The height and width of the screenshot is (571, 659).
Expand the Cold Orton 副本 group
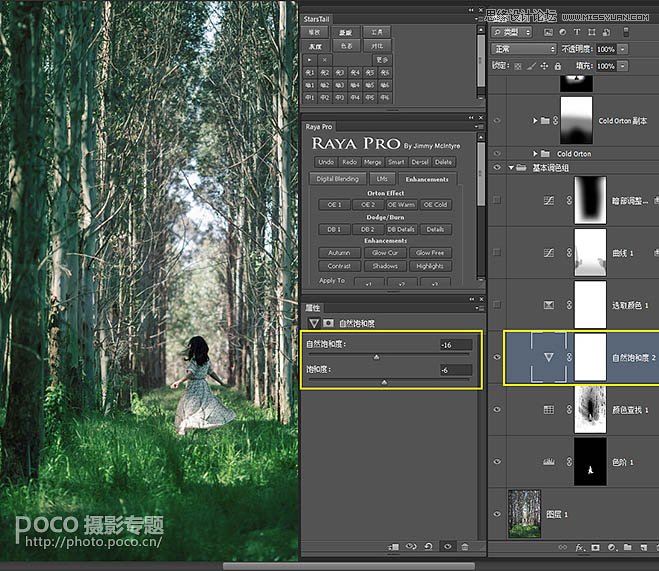pyautogui.click(x=535, y=121)
